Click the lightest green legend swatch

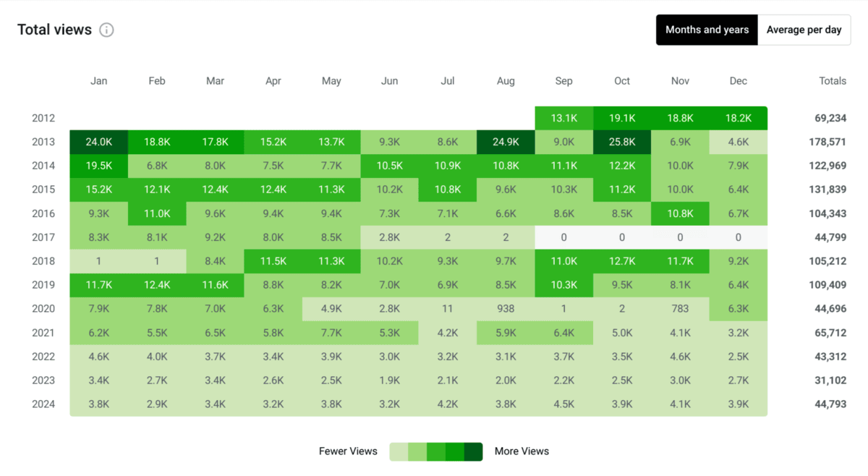coord(398,451)
